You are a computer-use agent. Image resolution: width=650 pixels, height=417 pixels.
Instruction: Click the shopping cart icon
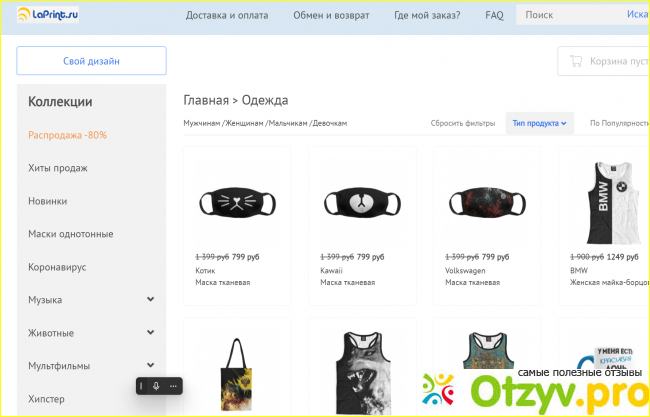pos(575,60)
